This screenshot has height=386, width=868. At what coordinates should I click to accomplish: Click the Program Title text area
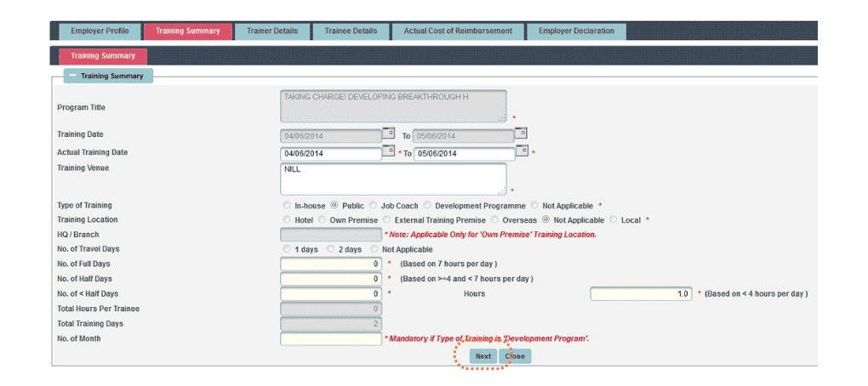click(393, 106)
